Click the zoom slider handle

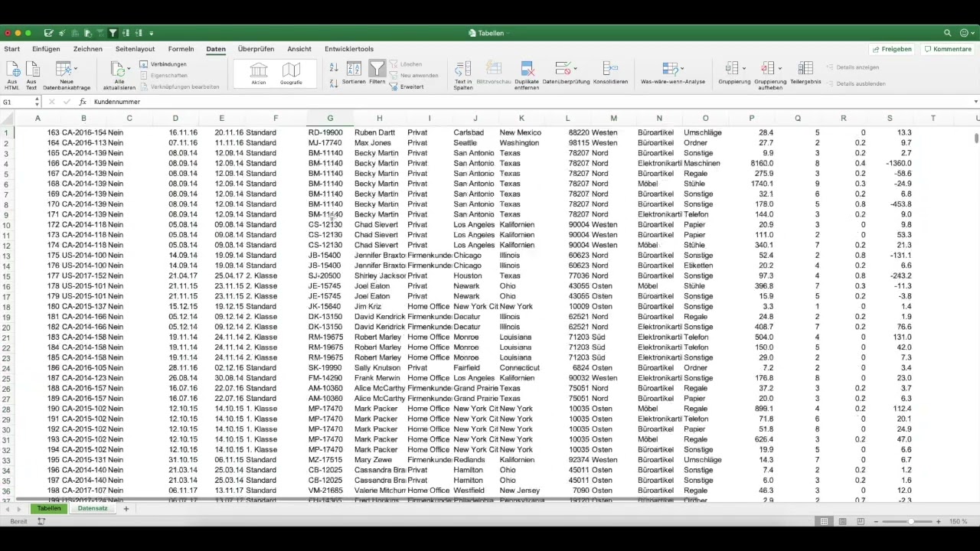pos(910,521)
